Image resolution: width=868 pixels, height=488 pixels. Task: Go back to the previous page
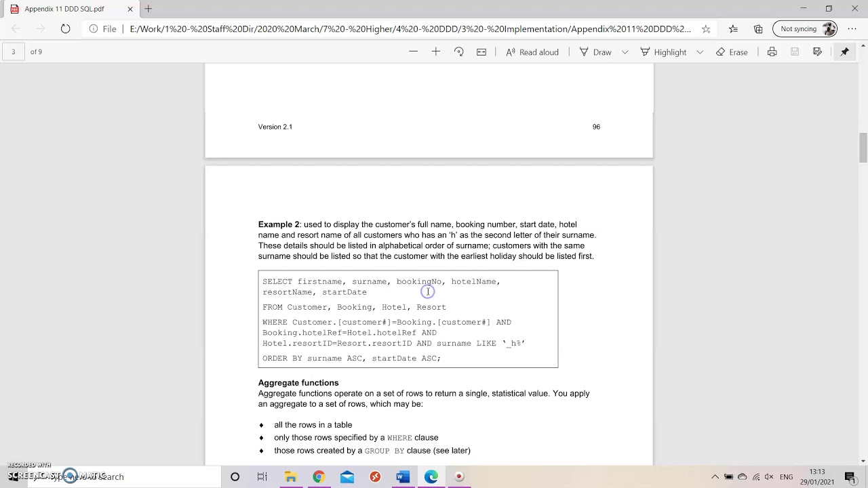pyautogui.click(x=16, y=29)
